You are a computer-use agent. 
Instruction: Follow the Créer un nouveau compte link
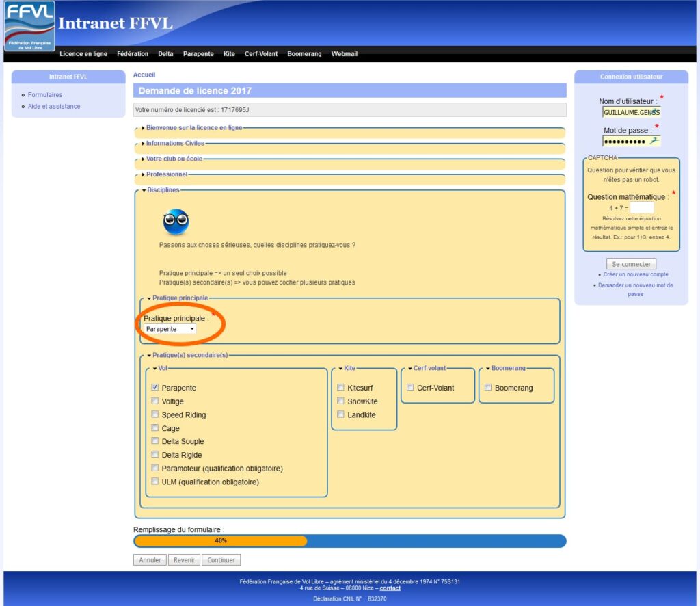click(x=636, y=274)
